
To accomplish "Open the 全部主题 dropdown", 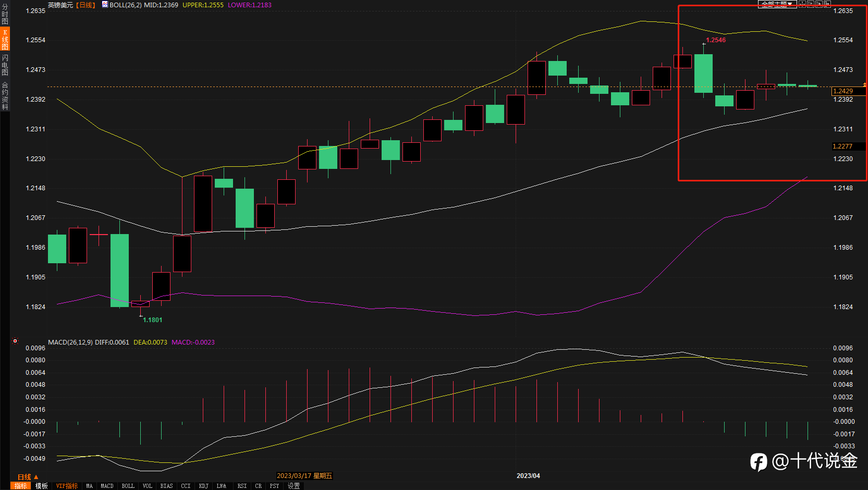I will 777,4.
